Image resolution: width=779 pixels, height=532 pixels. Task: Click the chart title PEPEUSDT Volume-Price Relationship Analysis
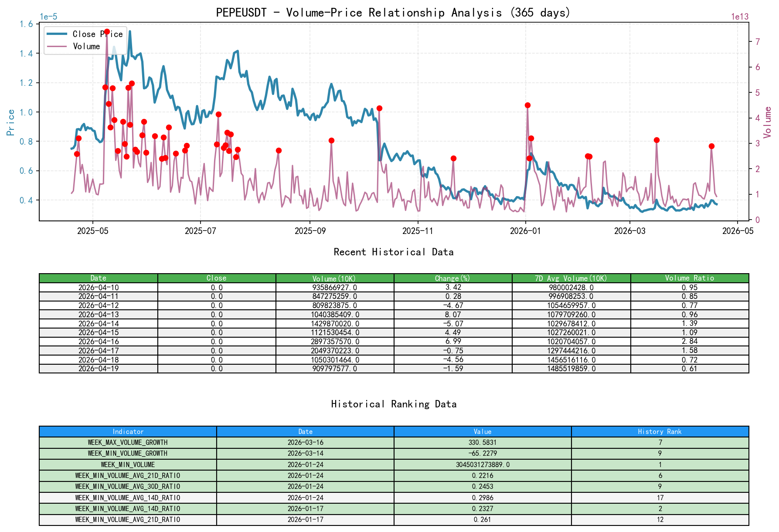coord(393,13)
